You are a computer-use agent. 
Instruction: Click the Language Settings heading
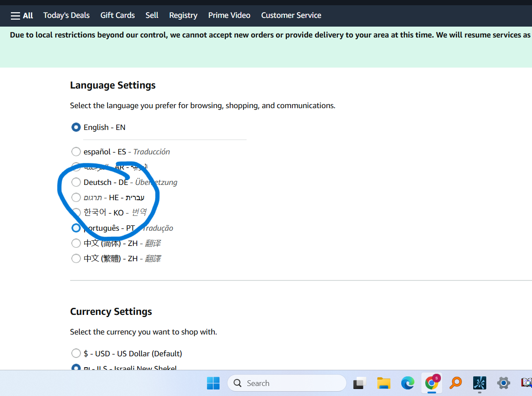tap(113, 85)
